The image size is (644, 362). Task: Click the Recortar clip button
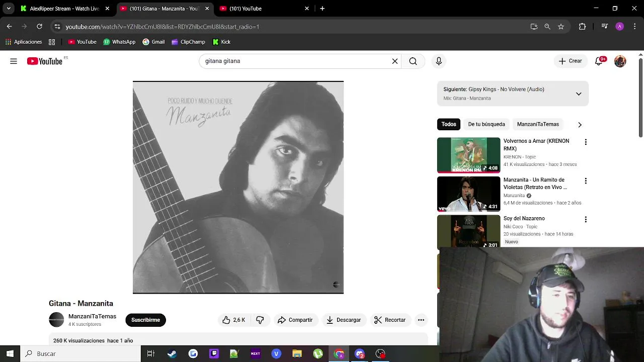[x=390, y=320]
